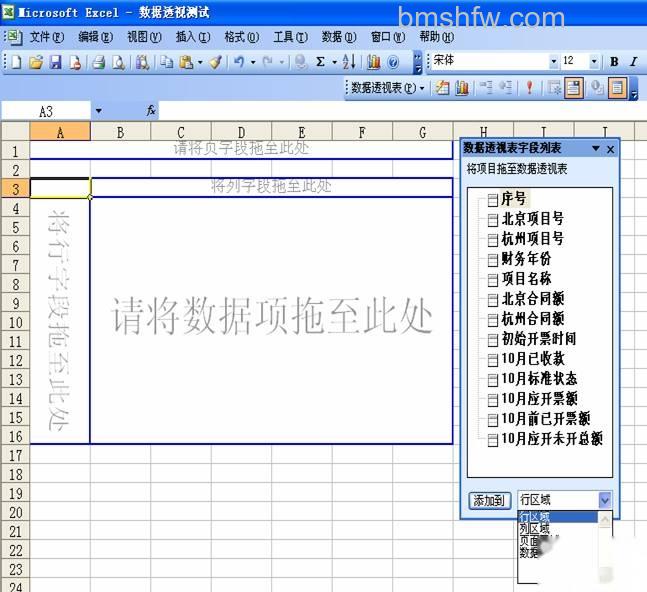Open the 数据透视表 toolbar dropdown menu
Image resolution: width=647 pixels, height=592 pixels.
pos(387,88)
